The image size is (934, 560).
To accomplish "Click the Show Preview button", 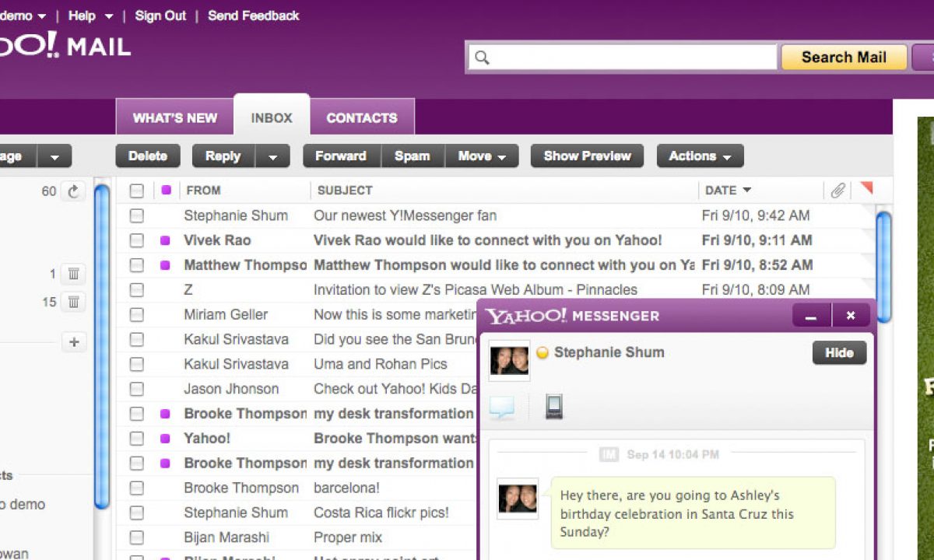I will click(x=587, y=156).
